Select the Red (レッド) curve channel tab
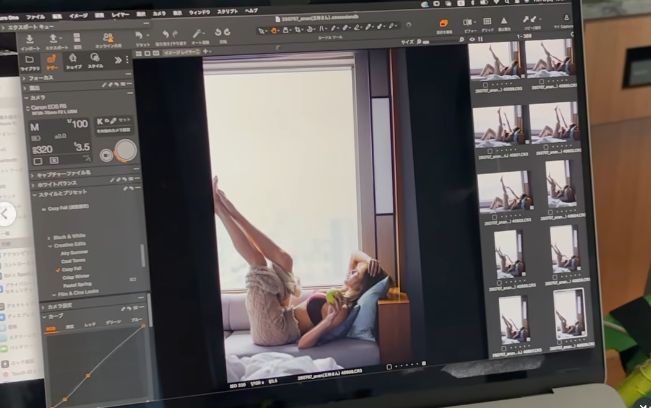This screenshot has height=408, width=651. (90, 325)
